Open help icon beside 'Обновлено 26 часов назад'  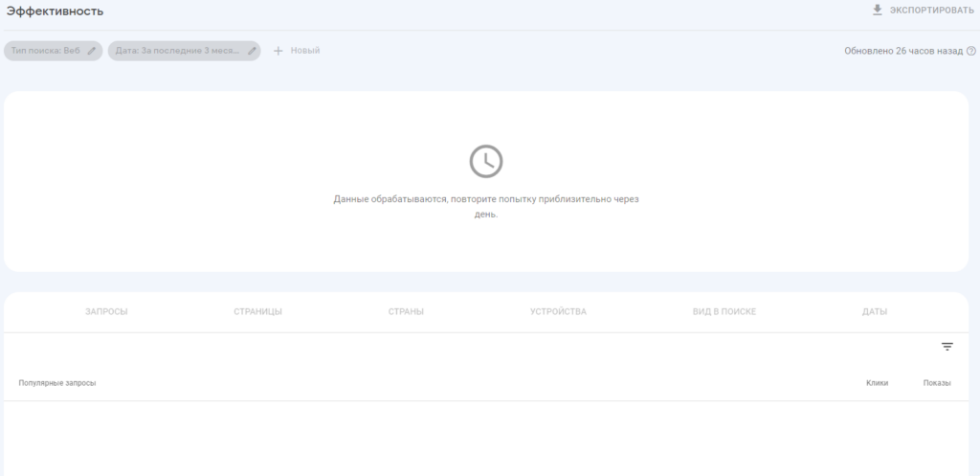[970, 51]
